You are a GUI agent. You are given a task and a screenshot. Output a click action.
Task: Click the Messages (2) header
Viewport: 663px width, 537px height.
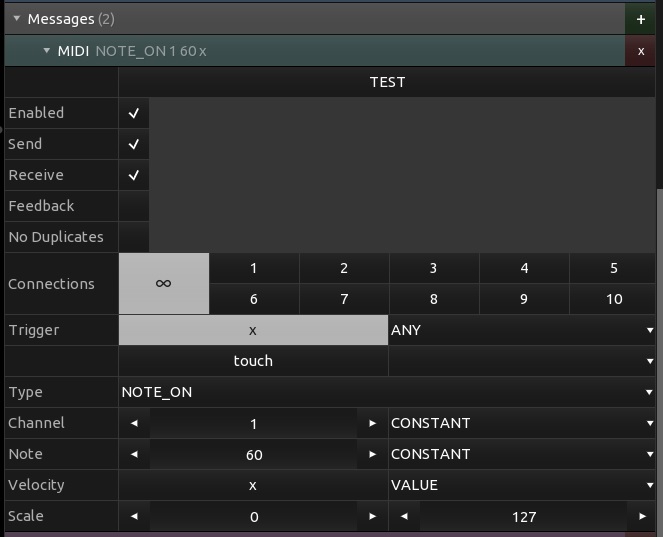(315, 19)
